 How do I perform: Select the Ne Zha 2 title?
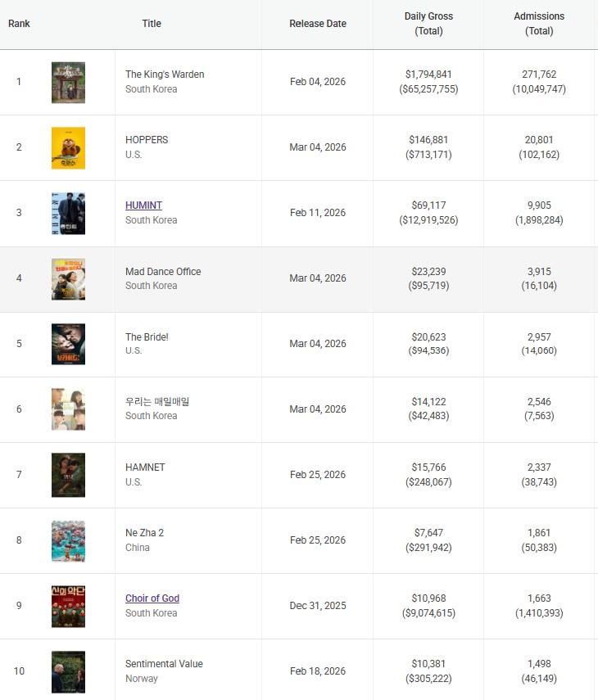click(x=144, y=533)
